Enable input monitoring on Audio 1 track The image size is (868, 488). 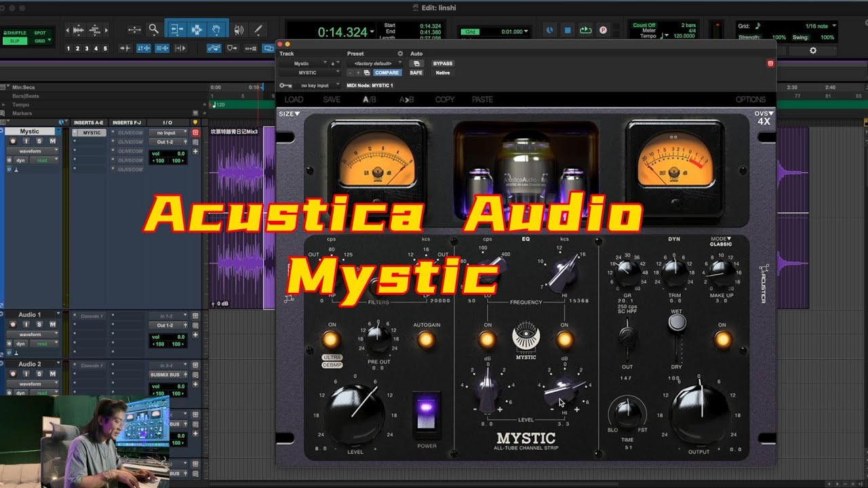tap(26, 325)
